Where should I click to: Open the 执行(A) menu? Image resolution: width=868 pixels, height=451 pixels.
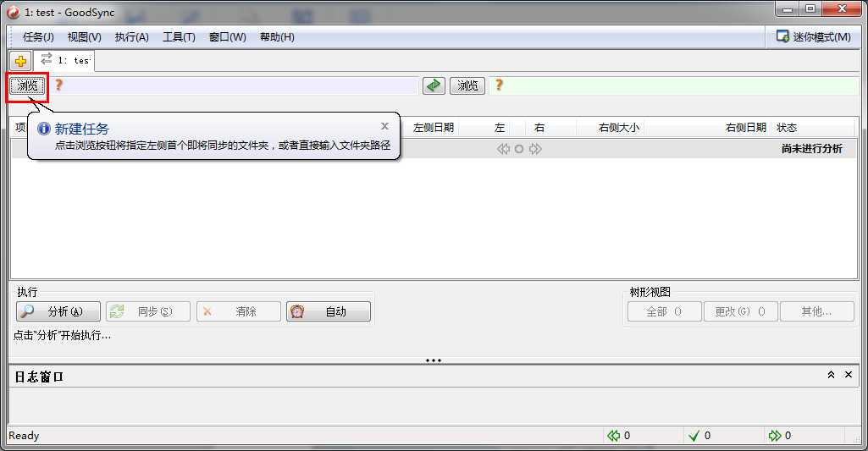point(132,37)
